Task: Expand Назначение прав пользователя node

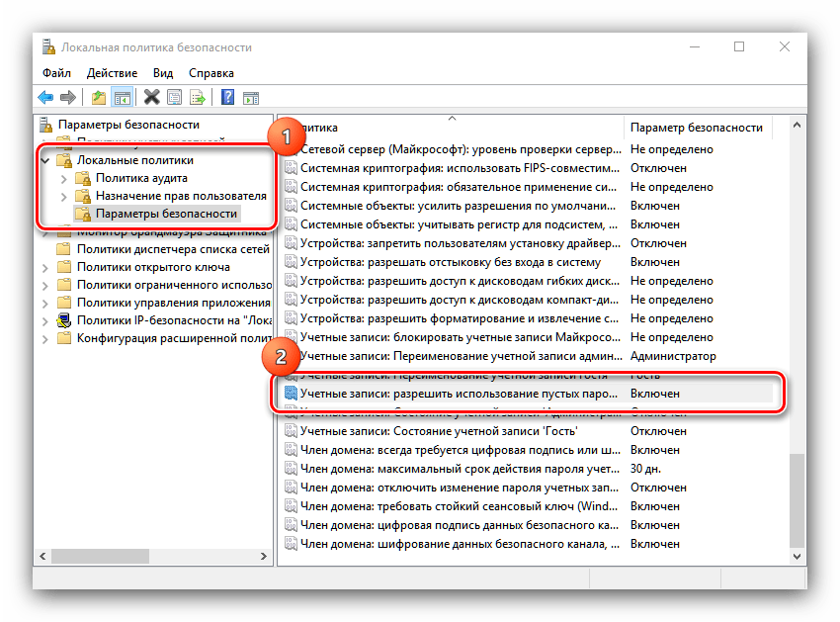Action: tap(63, 196)
